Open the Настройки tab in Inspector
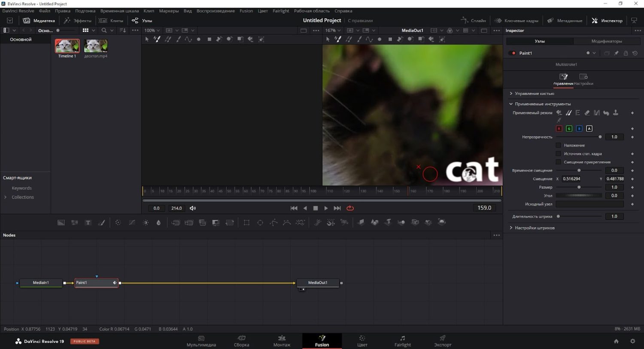Screen dimensions: 644x349 point(583,79)
